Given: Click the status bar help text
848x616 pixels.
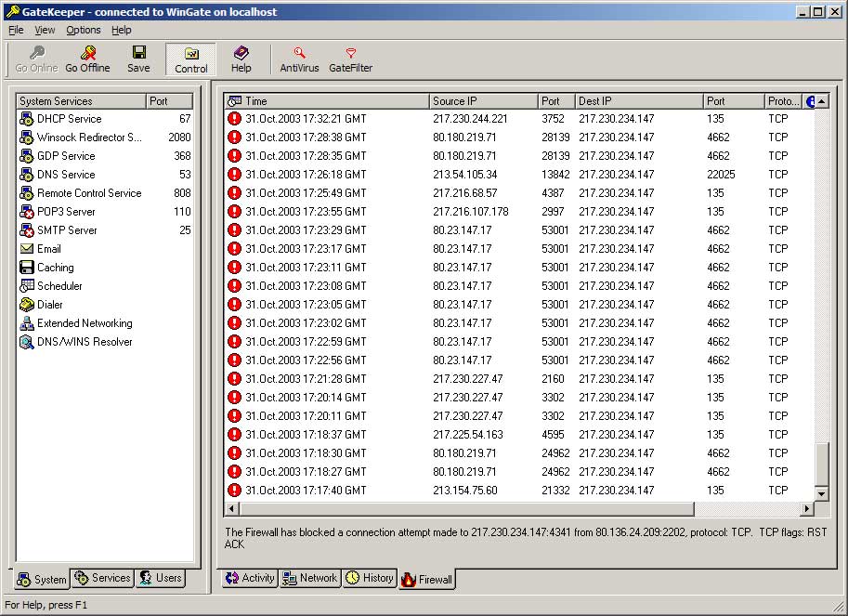Looking at the screenshot, I should pos(46,605).
